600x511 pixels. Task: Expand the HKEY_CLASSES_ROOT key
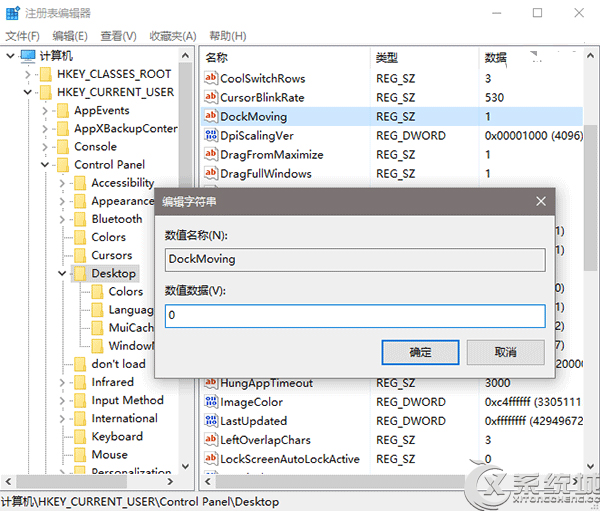point(28,74)
